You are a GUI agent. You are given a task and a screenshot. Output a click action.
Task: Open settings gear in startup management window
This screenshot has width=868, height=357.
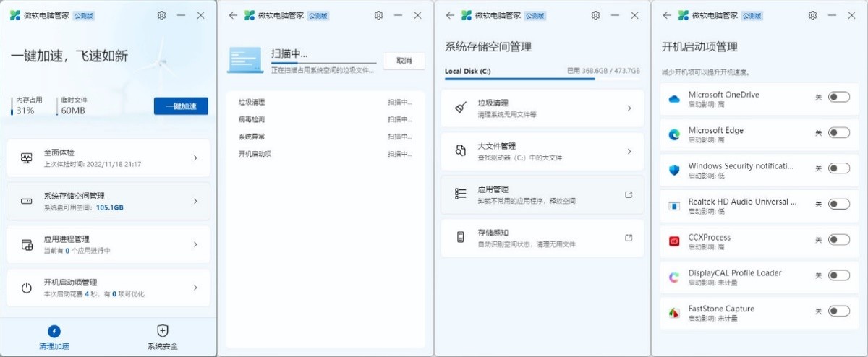[x=812, y=15]
